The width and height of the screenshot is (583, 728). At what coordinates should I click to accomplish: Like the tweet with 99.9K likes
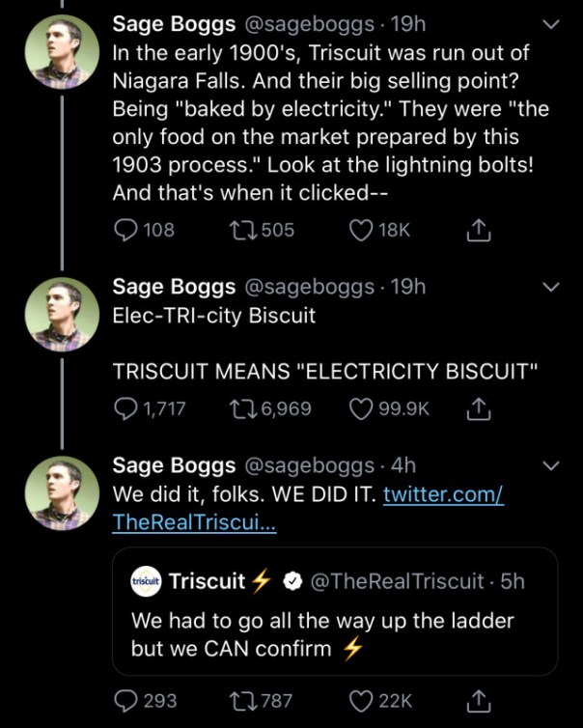coord(363,408)
